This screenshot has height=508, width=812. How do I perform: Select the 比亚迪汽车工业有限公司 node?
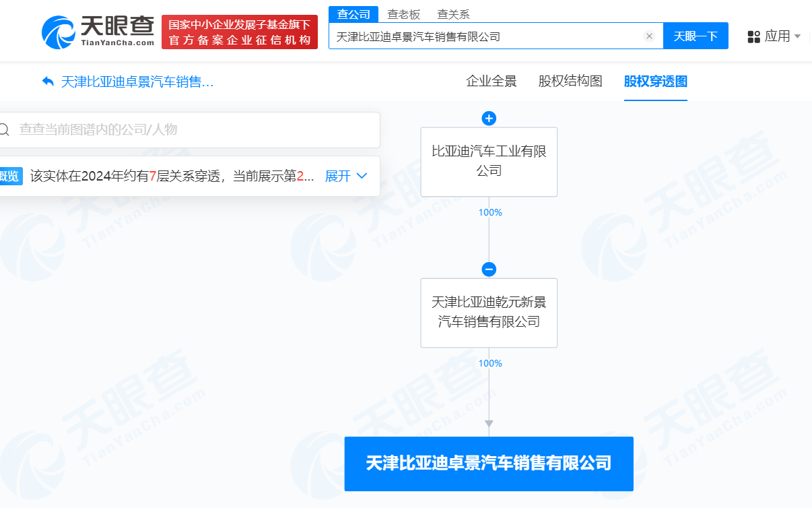(489, 162)
